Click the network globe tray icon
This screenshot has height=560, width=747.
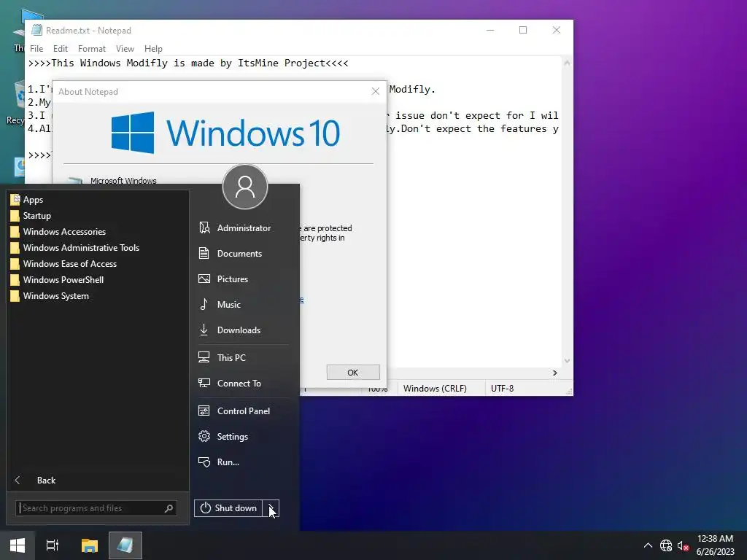tap(666, 545)
